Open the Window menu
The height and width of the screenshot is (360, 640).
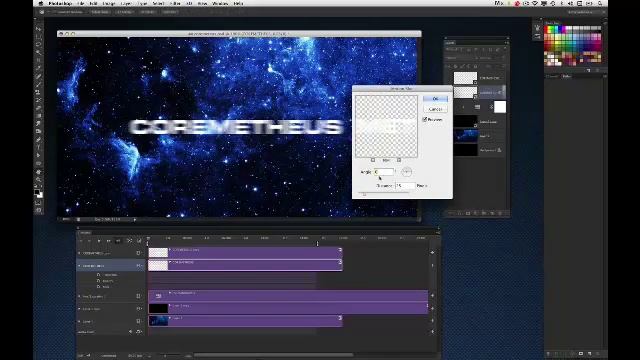tap(220, 3)
